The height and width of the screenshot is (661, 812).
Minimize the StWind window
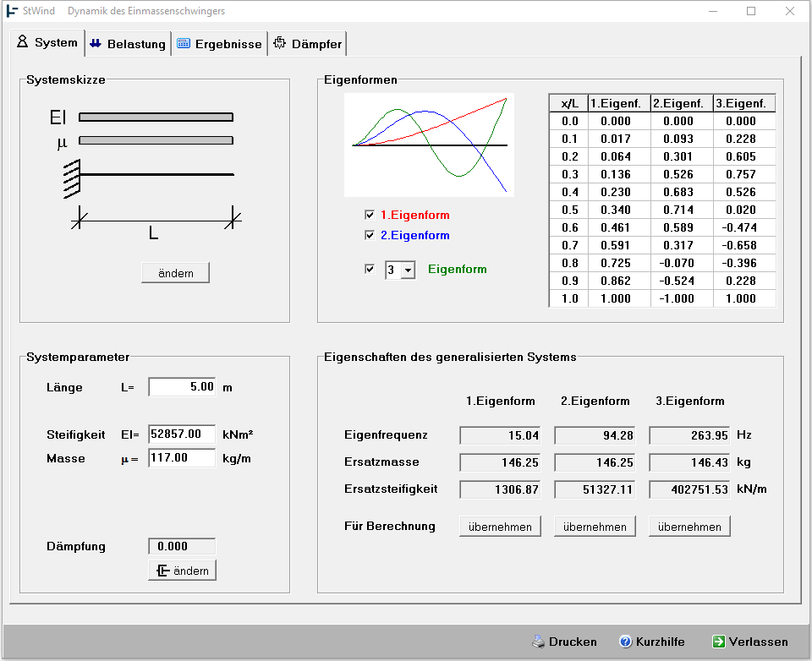point(713,11)
